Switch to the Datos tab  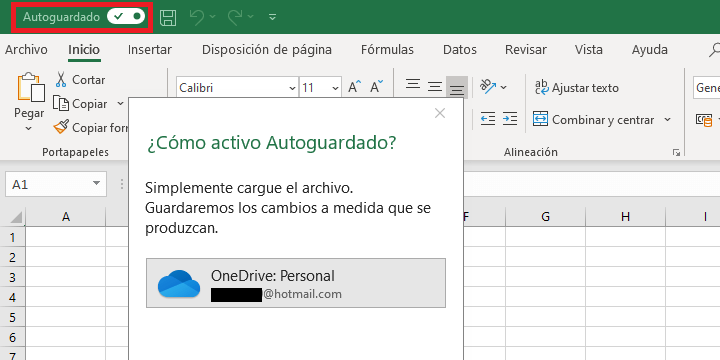(460, 49)
